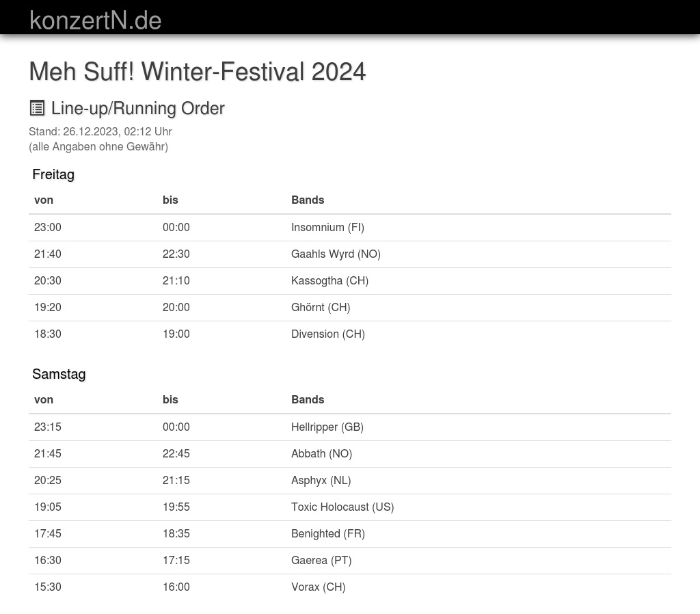Click the Toxic Holocaust (US) band name
This screenshot has height=614, width=700.
[342, 507]
